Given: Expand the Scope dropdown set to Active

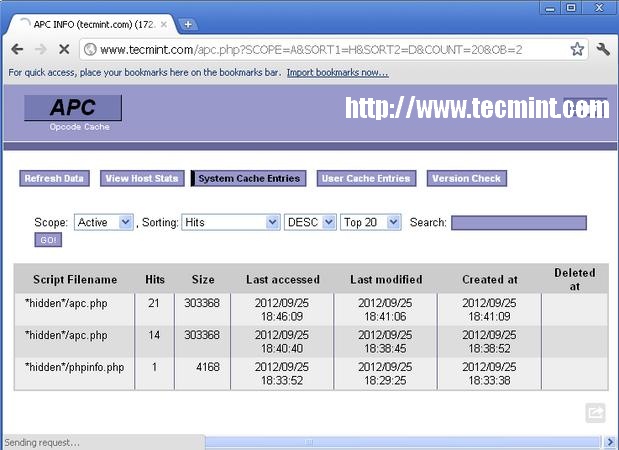Looking at the screenshot, I should click(103, 222).
